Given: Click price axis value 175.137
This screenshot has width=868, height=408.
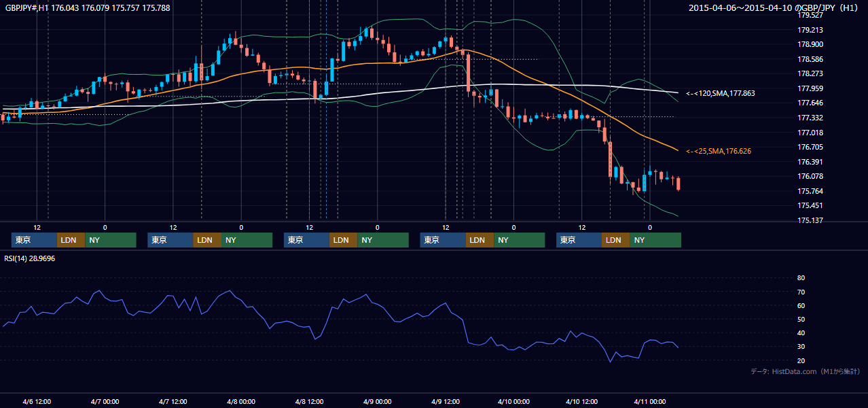Looking at the screenshot, I should click(810, 220).
